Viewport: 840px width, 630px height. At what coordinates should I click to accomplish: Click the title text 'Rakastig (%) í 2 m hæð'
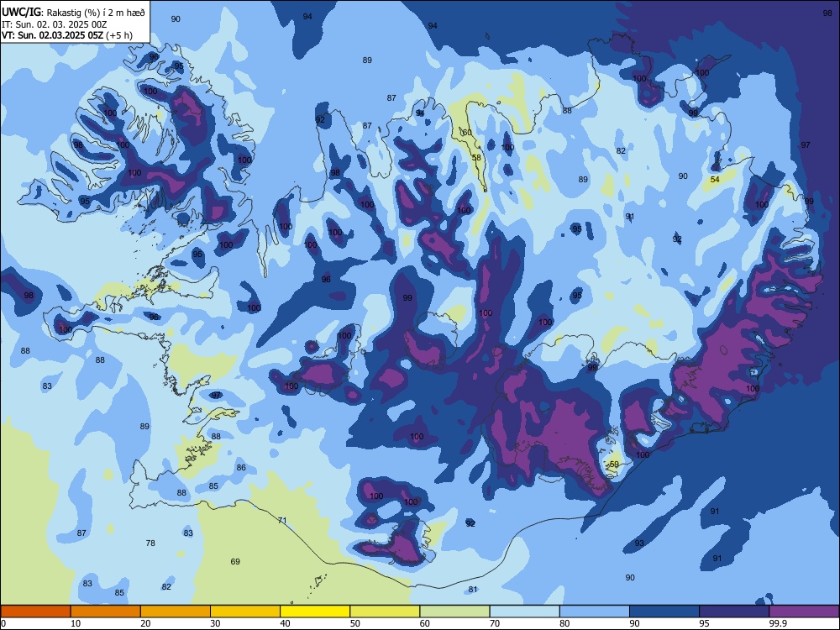pyautogui.click(x=96, y=13)
